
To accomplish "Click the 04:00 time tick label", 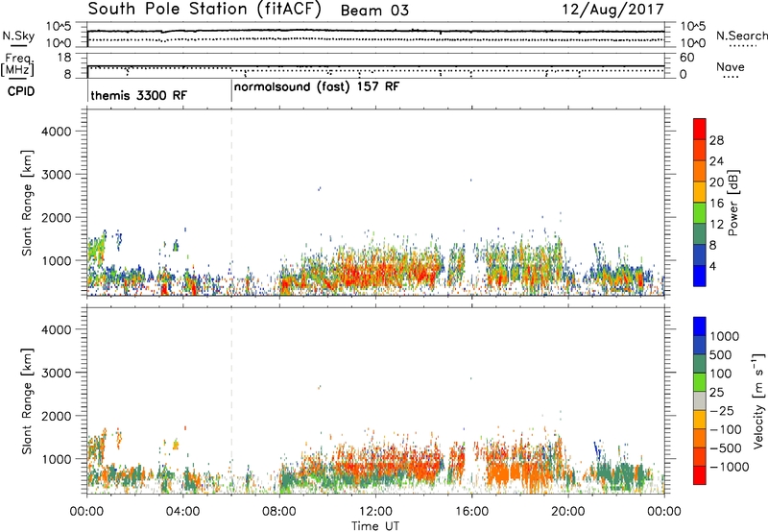I will (x=182, y=512).
